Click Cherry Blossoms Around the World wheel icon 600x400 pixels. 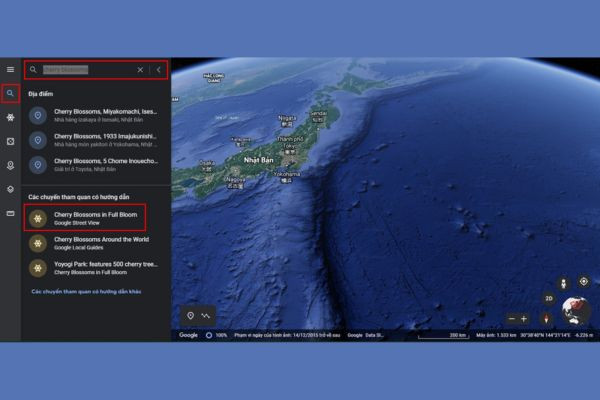coord(38,243)
